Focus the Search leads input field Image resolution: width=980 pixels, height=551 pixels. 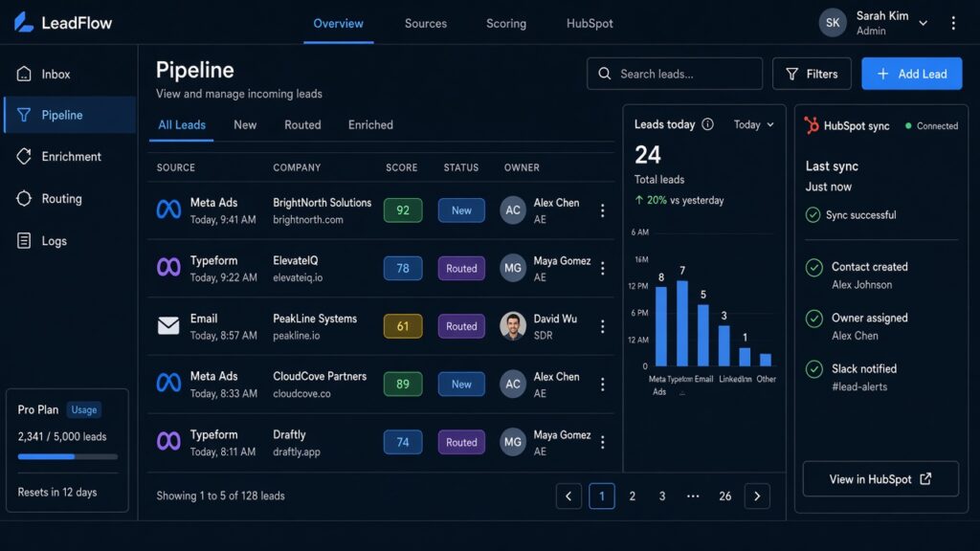click(x=675, y=74)
